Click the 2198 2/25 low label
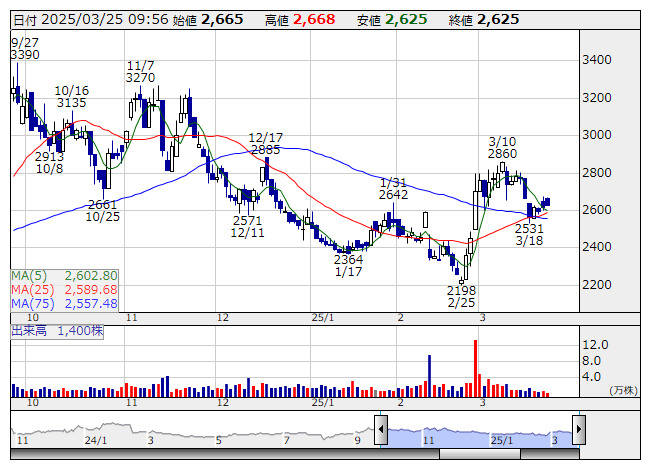 pos(461,296)
